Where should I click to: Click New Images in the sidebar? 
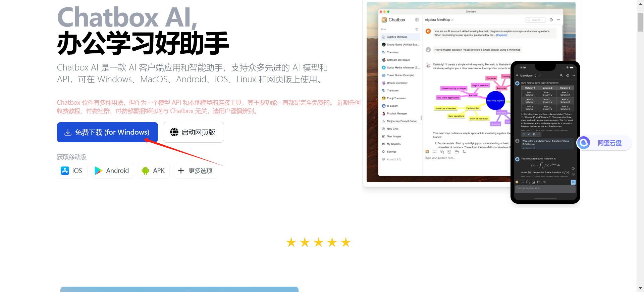392,137
